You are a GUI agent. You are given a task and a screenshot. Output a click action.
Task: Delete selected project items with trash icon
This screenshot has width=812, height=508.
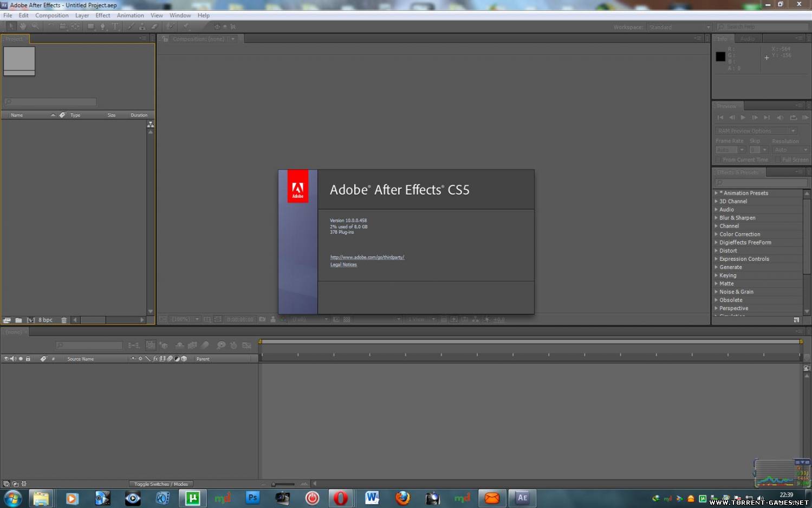(64, 320)
